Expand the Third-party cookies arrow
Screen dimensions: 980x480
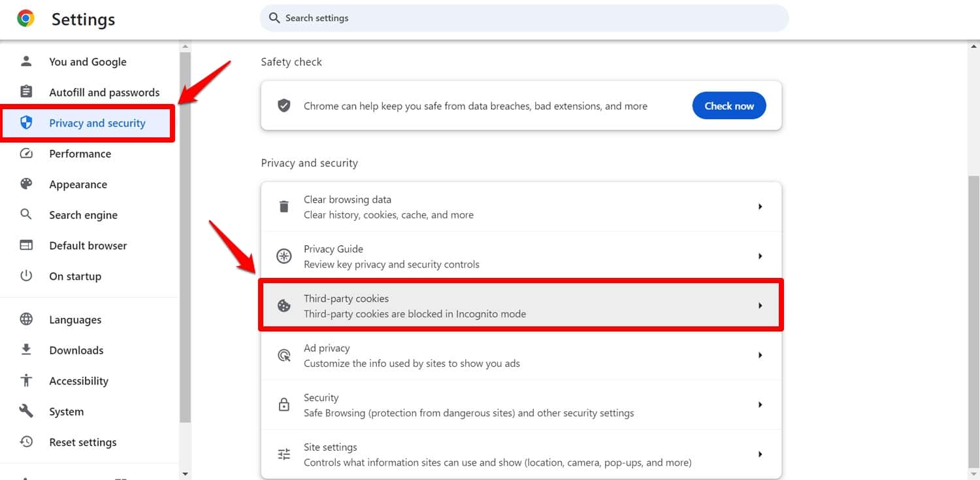click(x=760, y=305)
